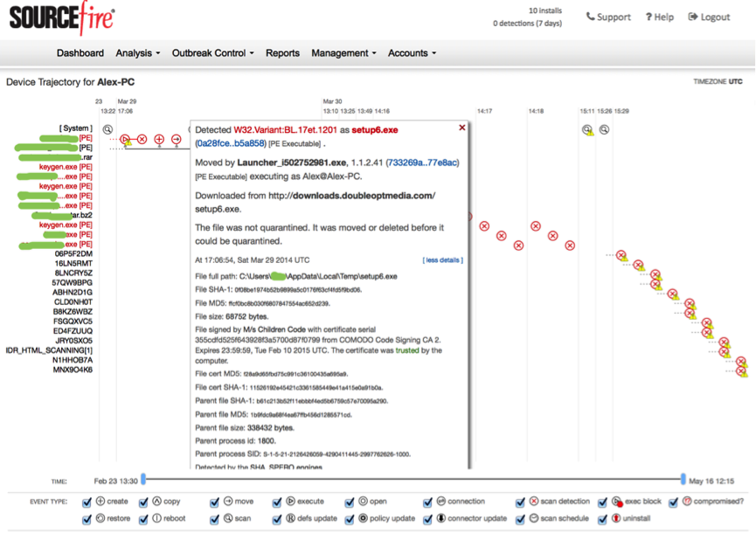The image size is (756, 533).
Task: Toggle the compromised? checkbox
Action: pyautogui.click(x=674, y=502)
